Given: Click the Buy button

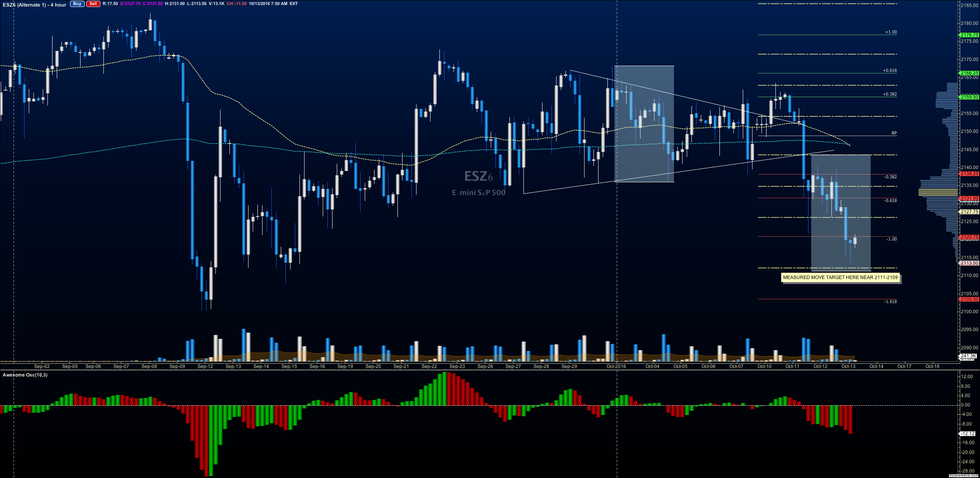Looking at the screenshot, I should 77,4.
